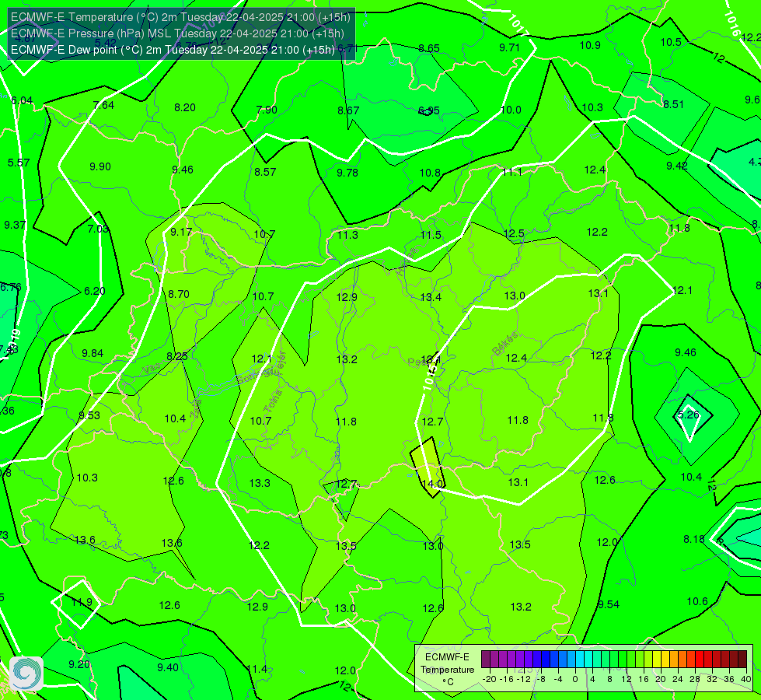Viewport: 761px width, 700px height.
Task: Click the 9.17 temperature value
Action: [x=181, y=233]
